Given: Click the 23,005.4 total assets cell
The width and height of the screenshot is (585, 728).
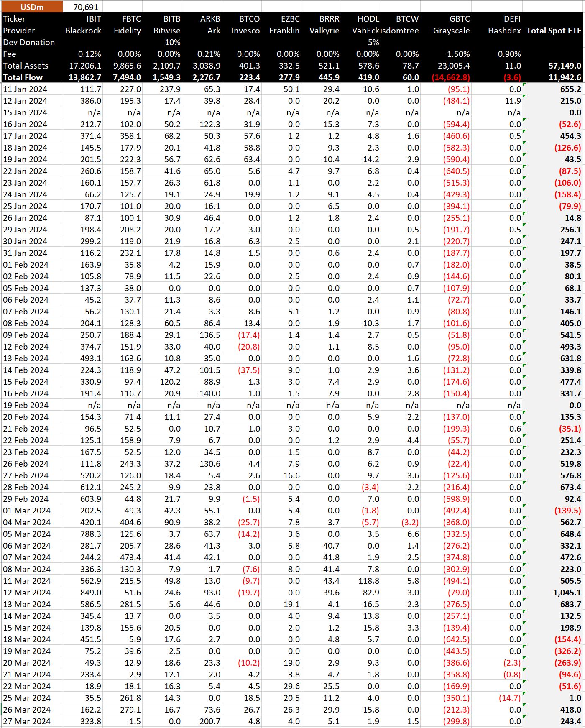Looking at the screenshot, I should point(453,66).
